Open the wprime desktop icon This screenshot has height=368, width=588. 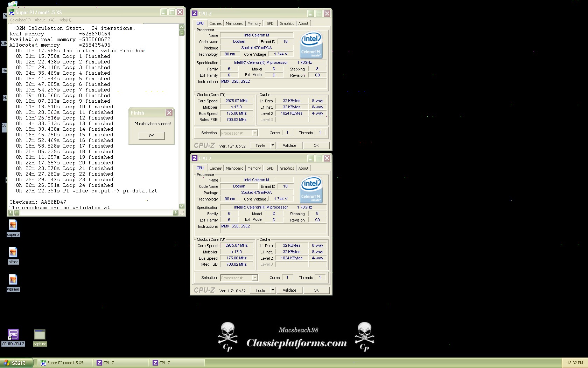coord(13,282)
